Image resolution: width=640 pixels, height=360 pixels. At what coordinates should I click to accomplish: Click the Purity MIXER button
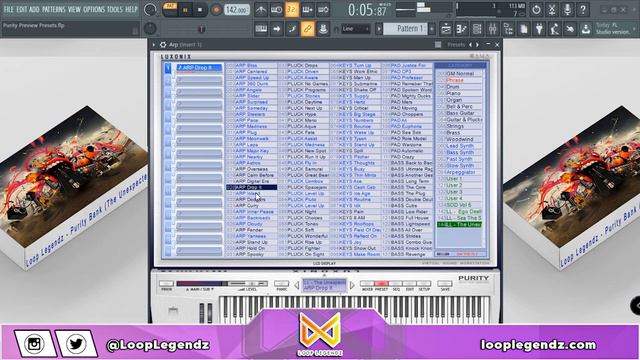click(367, 284)
